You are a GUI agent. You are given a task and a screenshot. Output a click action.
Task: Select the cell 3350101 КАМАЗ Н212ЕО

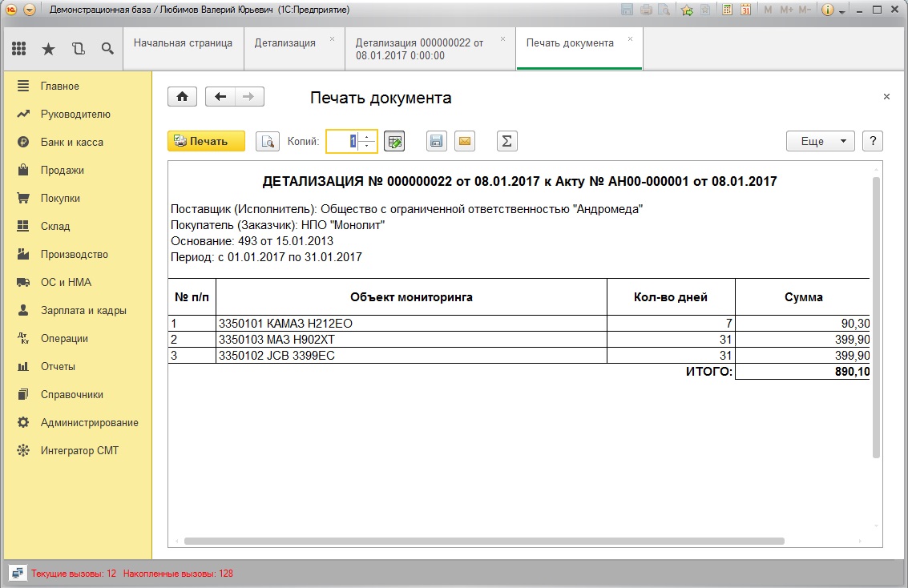point(411,324)
